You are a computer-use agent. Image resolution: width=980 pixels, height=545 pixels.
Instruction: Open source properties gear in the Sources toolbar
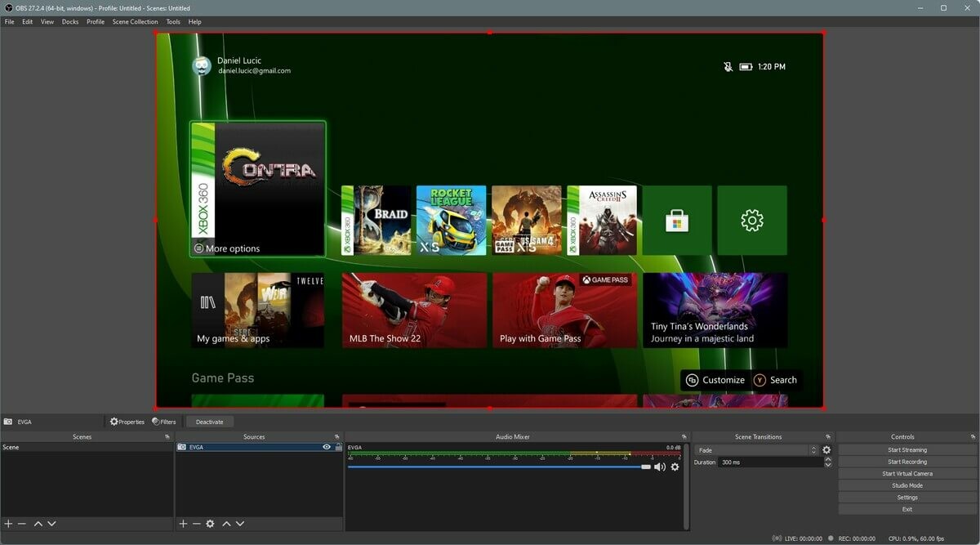tap(210, 524)
